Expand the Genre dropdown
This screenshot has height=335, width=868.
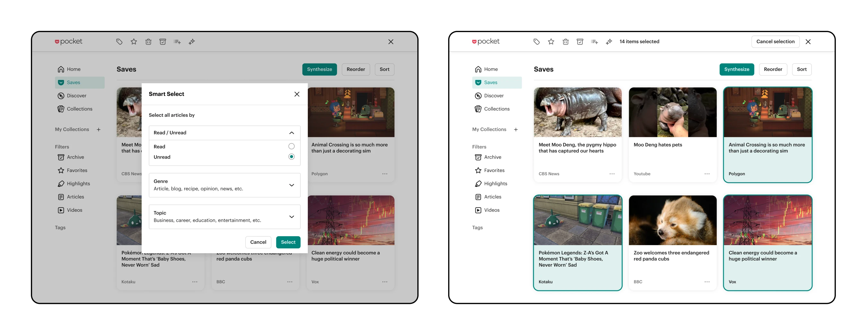pyautogui.click(x=291, y=185)
